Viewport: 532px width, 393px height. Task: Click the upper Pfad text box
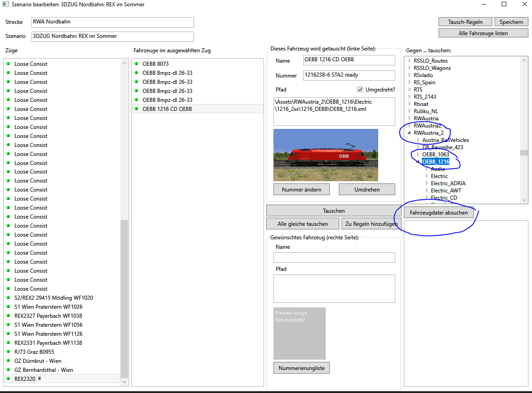point(334,111)
